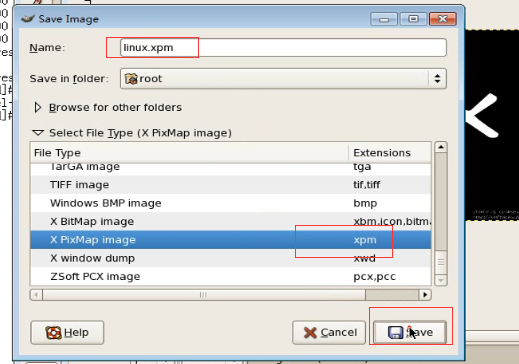This screenshot has width=519, height=364.
Task: Click the file list scroll-down arrow
Action: [441, 280]
